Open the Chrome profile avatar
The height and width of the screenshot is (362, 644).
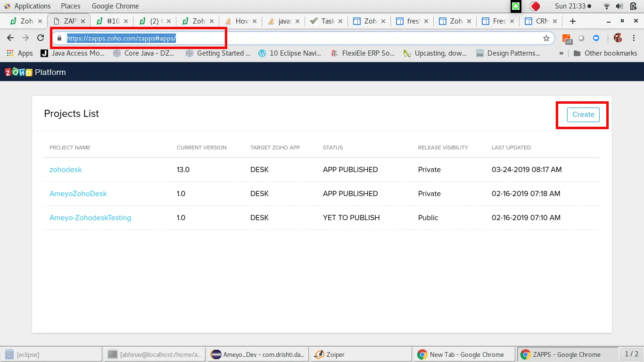(618, 38)
